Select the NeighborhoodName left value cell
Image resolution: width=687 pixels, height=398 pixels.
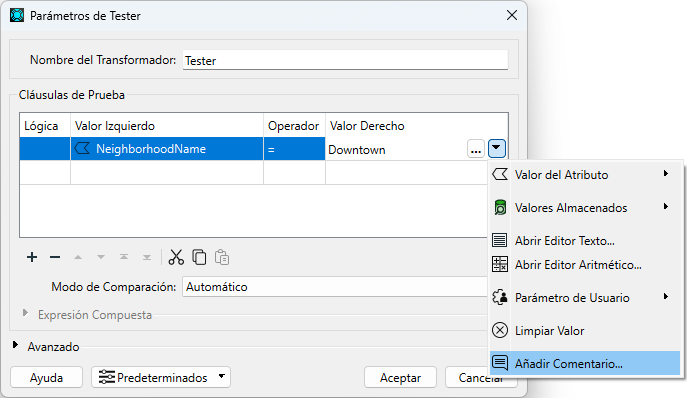point(166,149)
